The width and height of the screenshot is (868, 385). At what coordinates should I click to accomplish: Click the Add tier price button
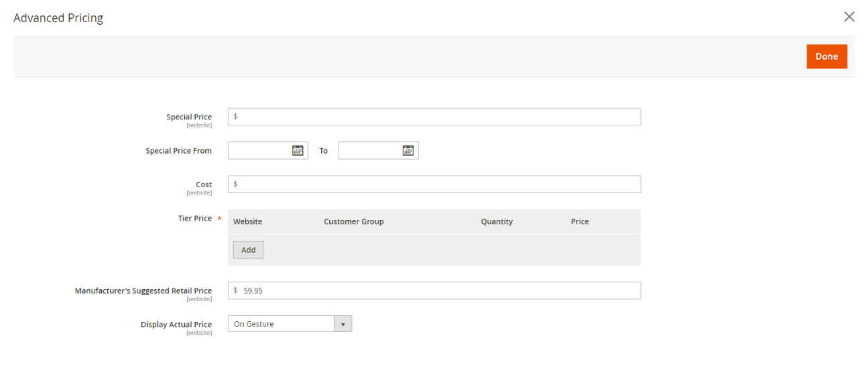click(249, 250)
